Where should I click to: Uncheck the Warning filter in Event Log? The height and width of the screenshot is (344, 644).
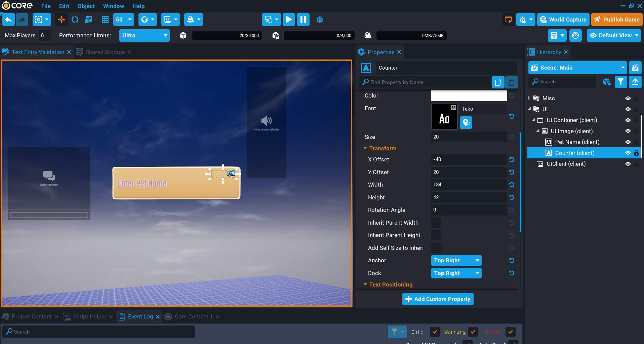[x=473, y=332]
